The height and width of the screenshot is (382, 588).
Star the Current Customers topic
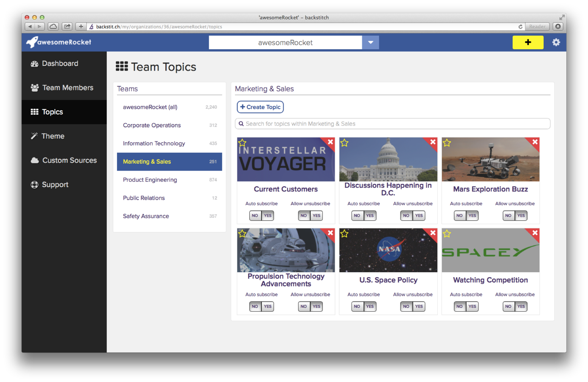[243, 143]
